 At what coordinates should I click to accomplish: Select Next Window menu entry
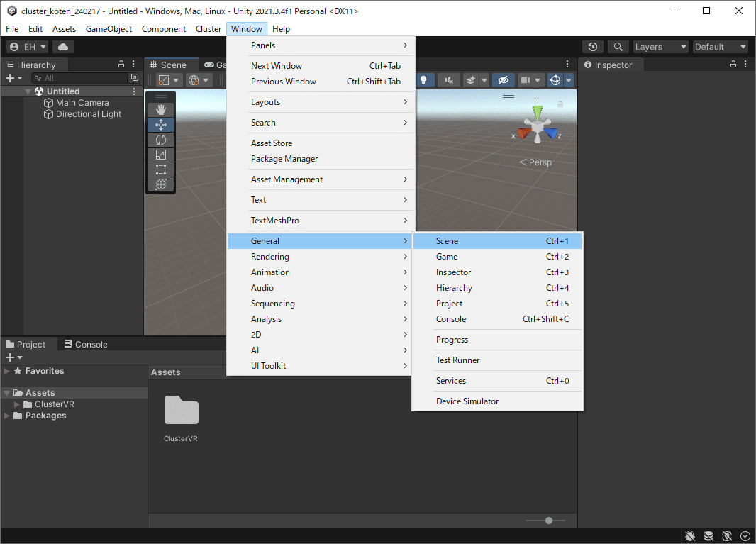coord(321,66)
